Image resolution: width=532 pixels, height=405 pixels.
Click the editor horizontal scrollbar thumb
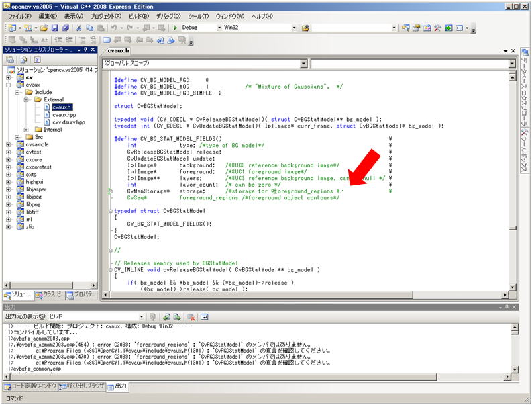(x=261, y=295)
